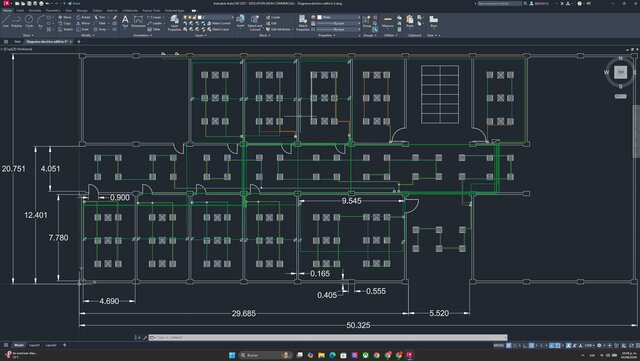Activate the Scale command

83,29
